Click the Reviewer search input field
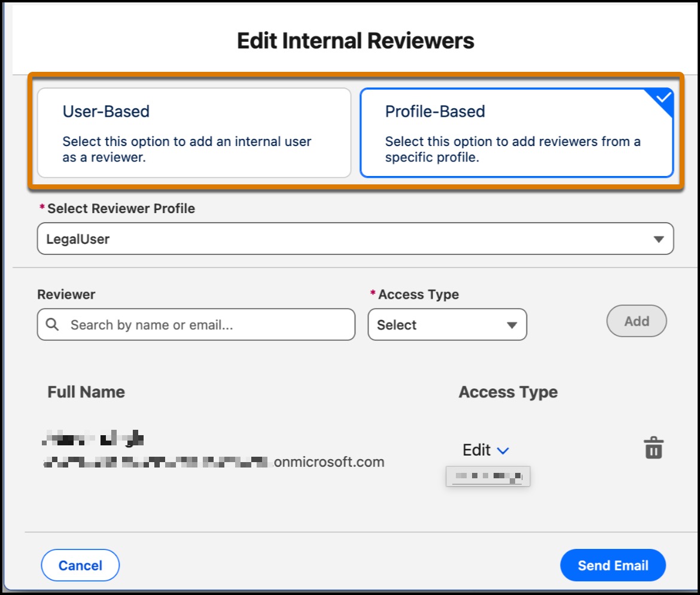This screenshot has width=700, height=595. [196, 324]
